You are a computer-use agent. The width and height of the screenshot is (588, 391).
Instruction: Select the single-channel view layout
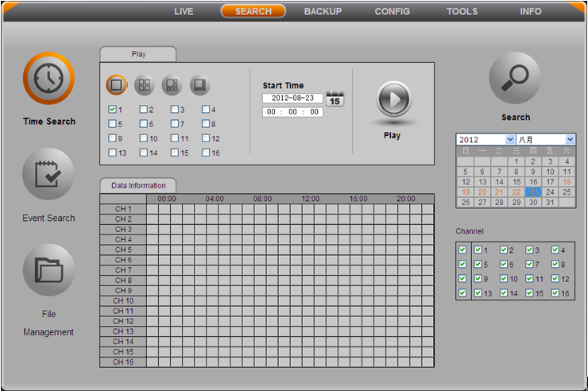click(x=117, y=84)
